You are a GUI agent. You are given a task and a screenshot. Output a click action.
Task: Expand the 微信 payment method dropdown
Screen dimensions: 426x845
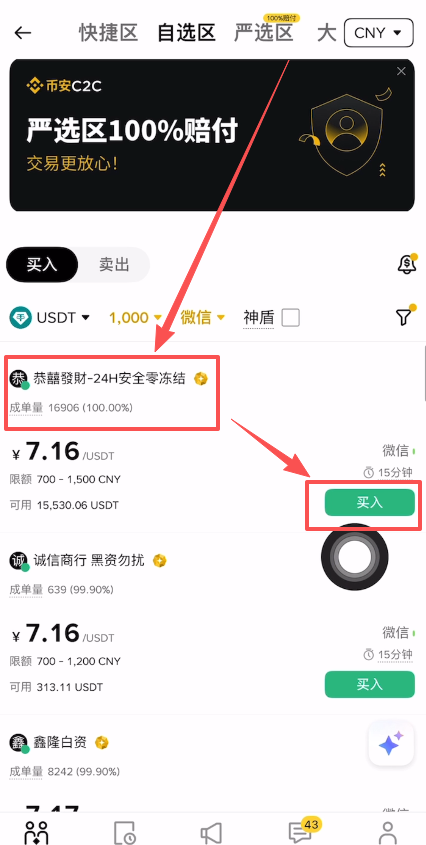[203, 317]
